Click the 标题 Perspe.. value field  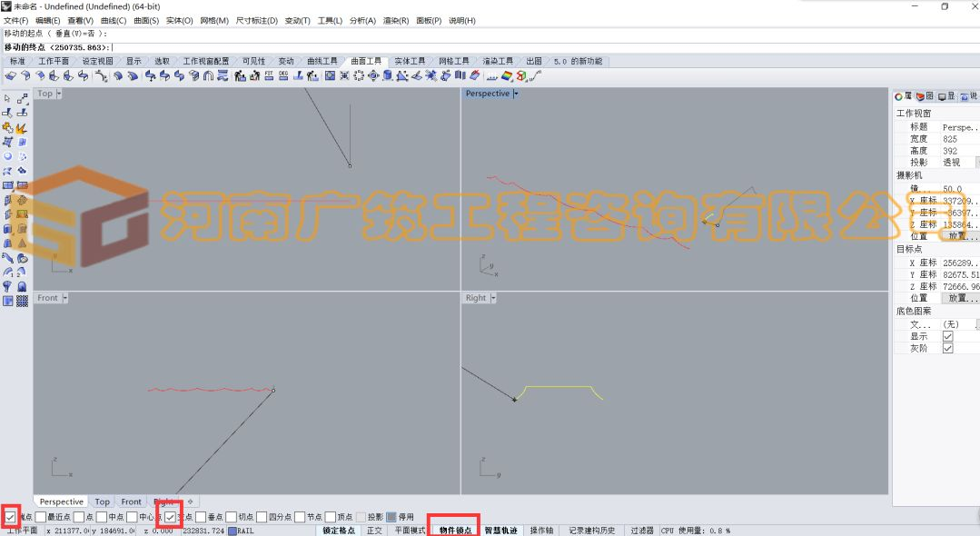click(x=960, y=127)
